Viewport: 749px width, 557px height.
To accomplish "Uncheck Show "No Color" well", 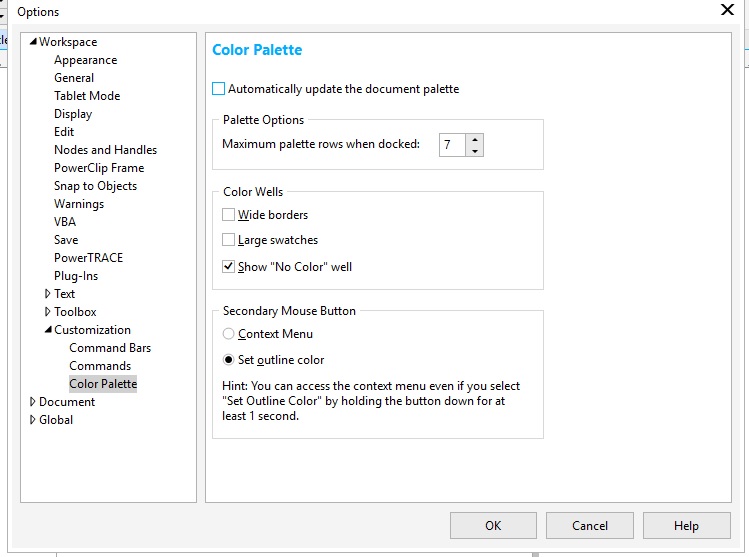I will tap(229, 267).
